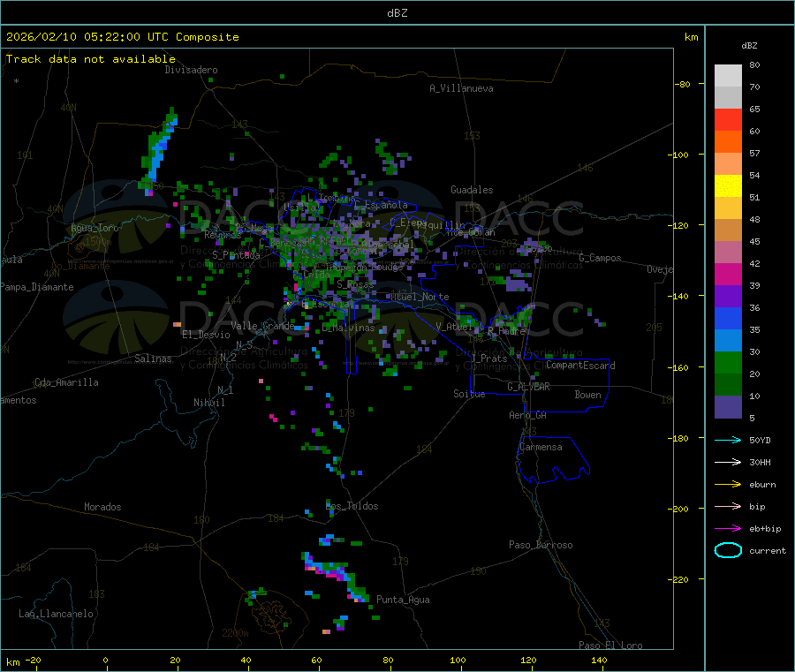
Task: Click the Pampa_Diamante map label
Action: (x=37, y=287)
